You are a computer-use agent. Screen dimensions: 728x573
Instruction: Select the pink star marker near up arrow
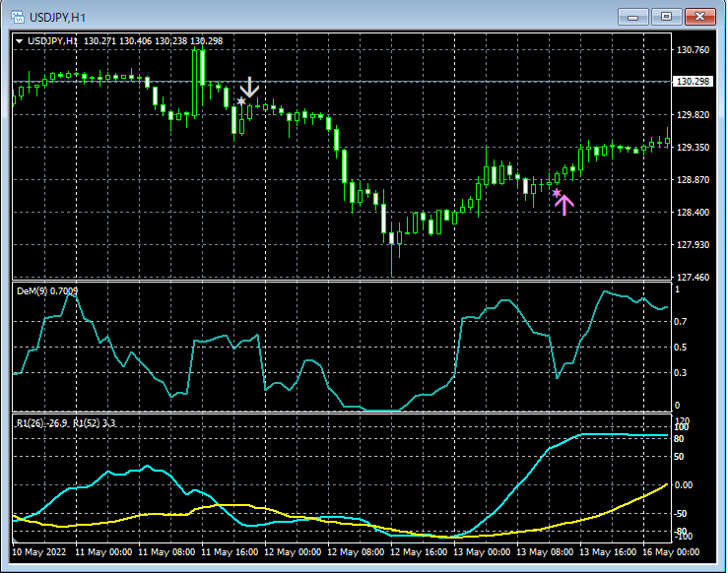point(556,193)
